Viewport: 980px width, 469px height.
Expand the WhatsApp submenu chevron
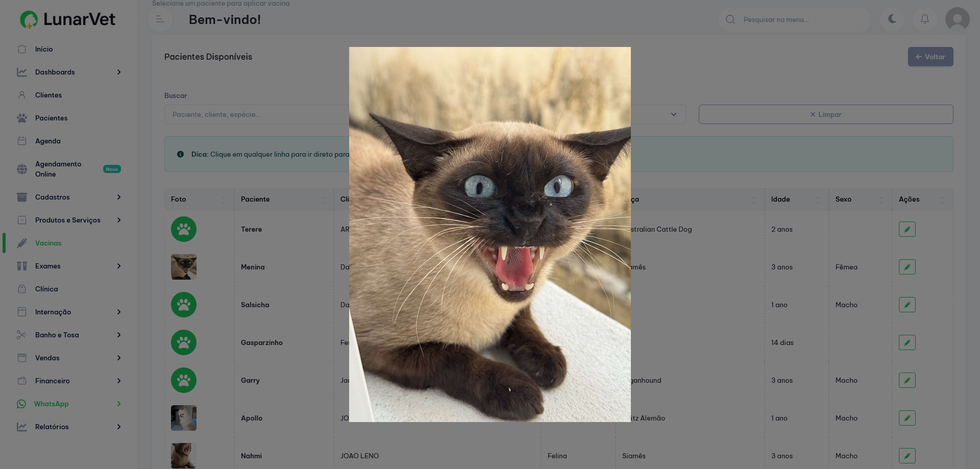point(119,404)
